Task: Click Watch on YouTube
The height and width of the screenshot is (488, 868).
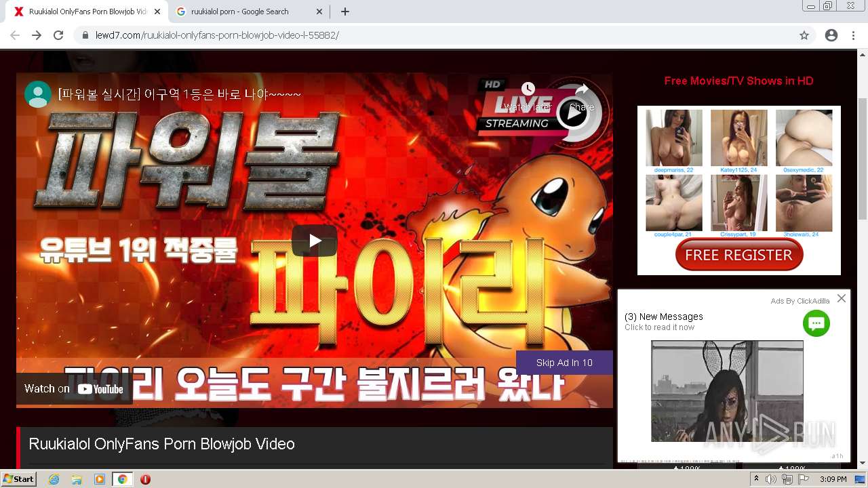Action: [x=74, y=389]
